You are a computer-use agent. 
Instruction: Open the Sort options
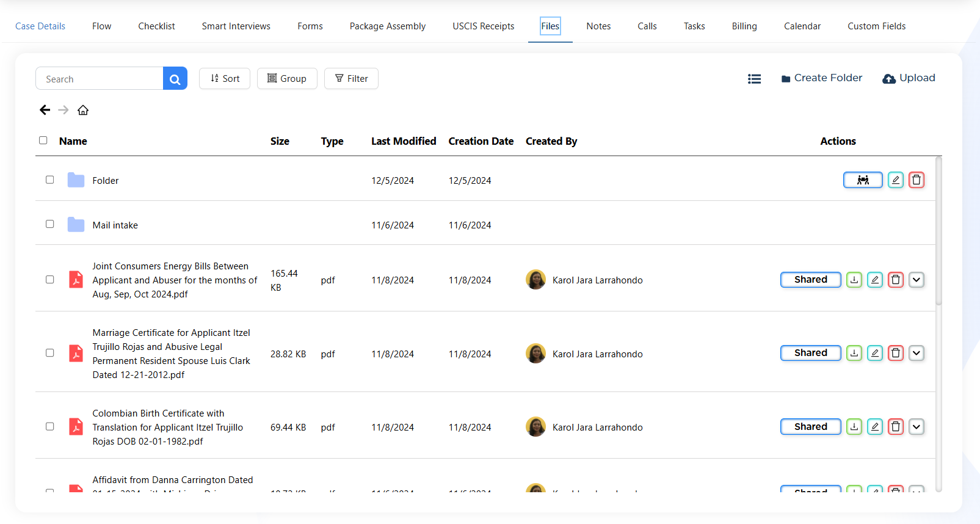225,79
